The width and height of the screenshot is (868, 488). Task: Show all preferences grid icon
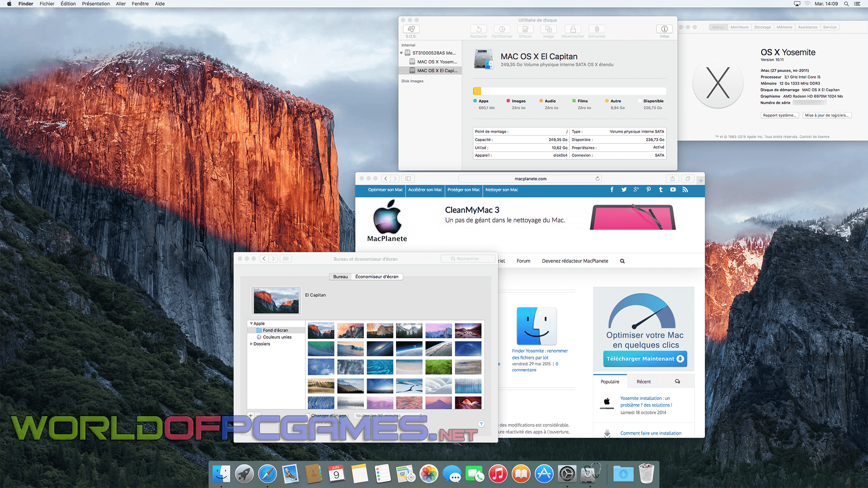click(x=286, y=259)
